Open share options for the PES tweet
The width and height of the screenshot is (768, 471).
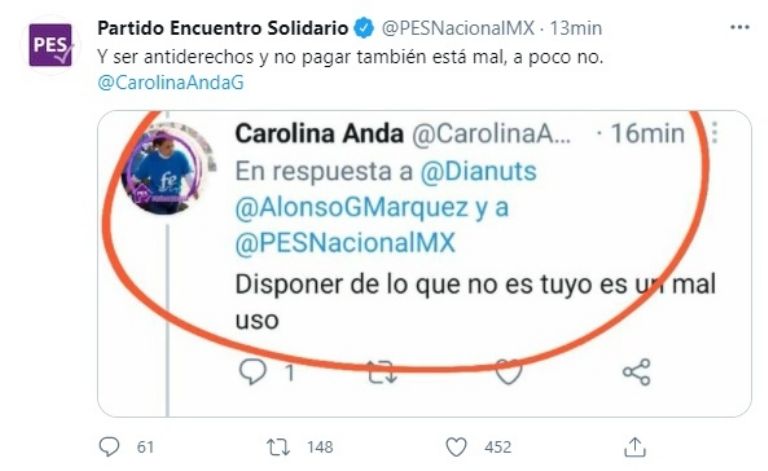click(635, 447)
